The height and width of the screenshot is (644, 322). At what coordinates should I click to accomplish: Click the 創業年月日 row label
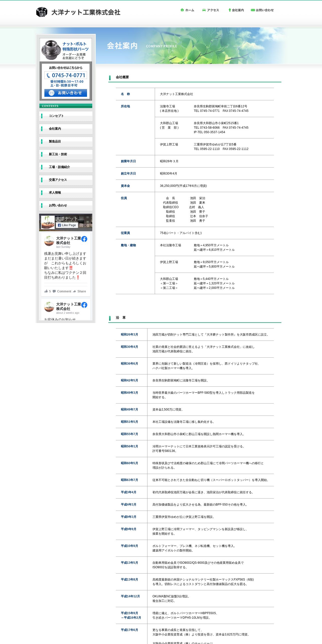[128, 161]
